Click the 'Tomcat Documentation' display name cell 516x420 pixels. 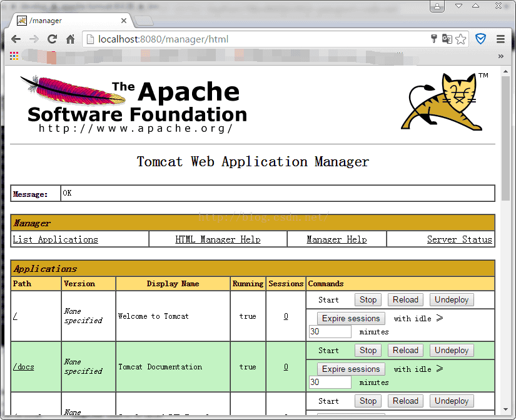[173, 367]
